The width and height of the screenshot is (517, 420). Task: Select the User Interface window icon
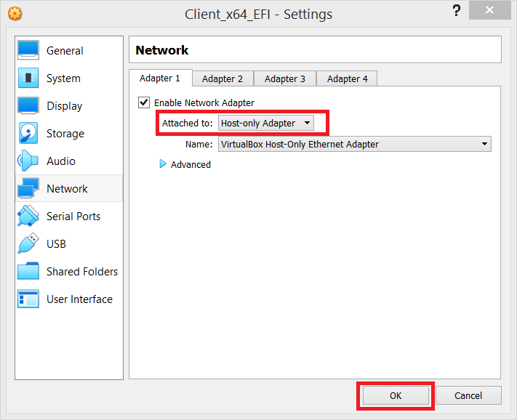[28, 299]
